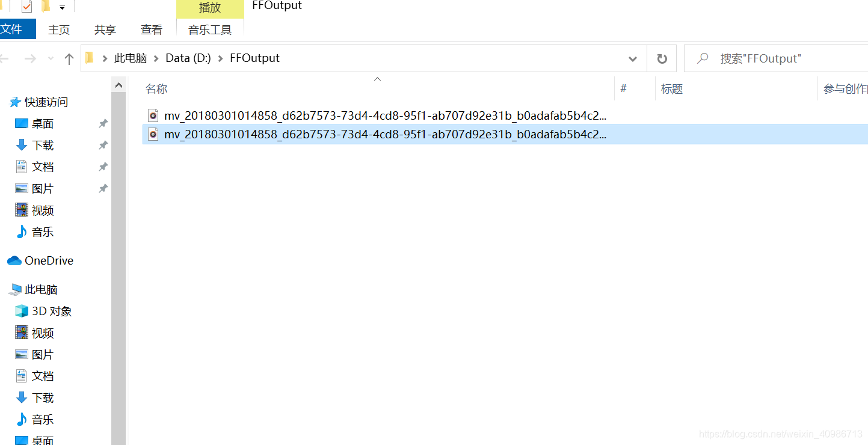868x445 pixels.
Task: Select the first mv_20180301014858 file name
Action: coord(385,115)
